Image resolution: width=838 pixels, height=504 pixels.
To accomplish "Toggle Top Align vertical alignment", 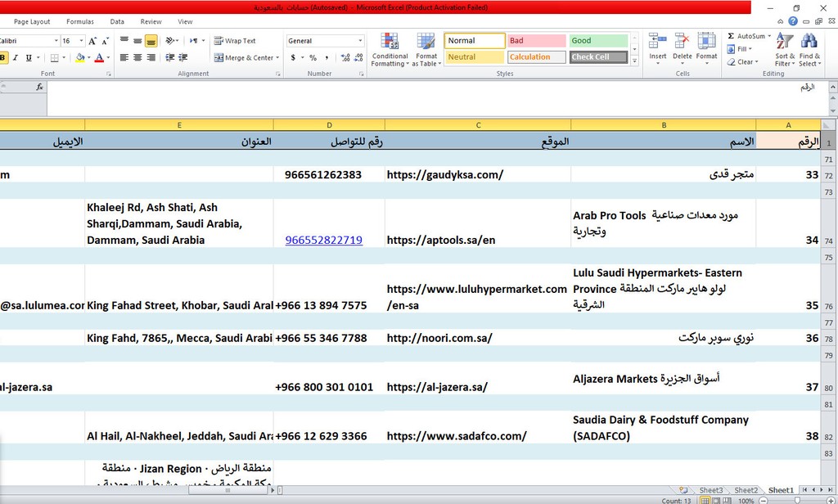I will [x=124, y=41].
